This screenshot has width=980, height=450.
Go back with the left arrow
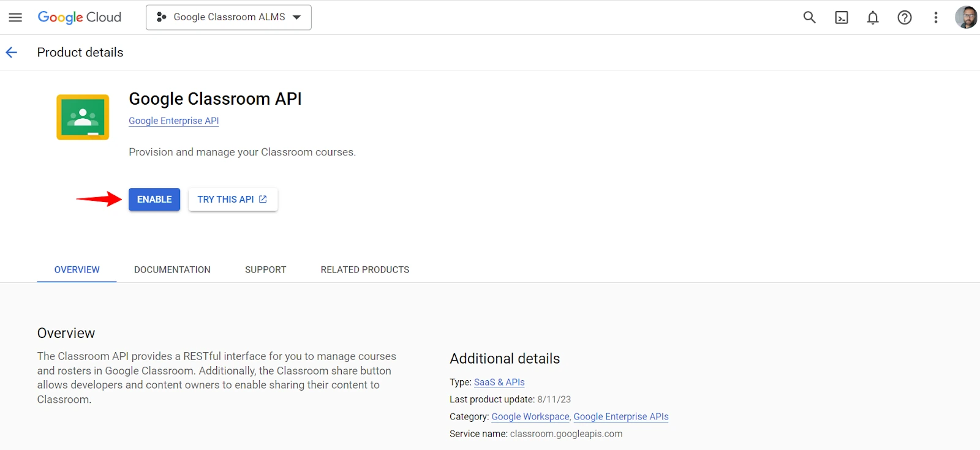(x=12, y=53)
